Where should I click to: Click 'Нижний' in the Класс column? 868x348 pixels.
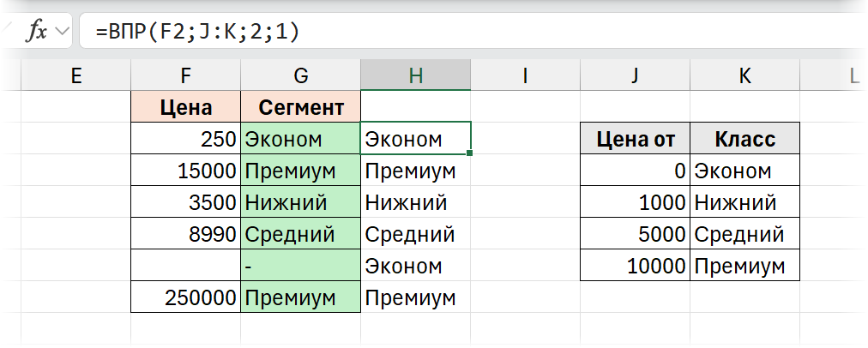pyautogui.click(x=744, y=202)
